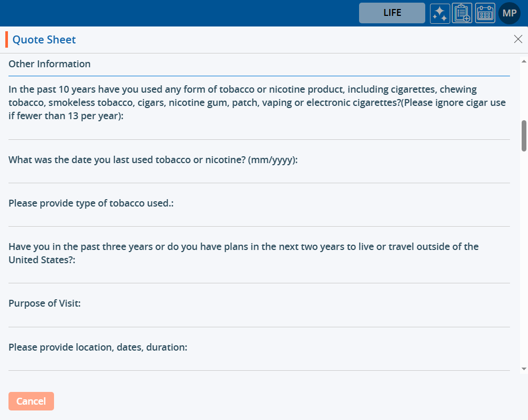Click the scrollbar down arrow

click(x=524, y=368)
